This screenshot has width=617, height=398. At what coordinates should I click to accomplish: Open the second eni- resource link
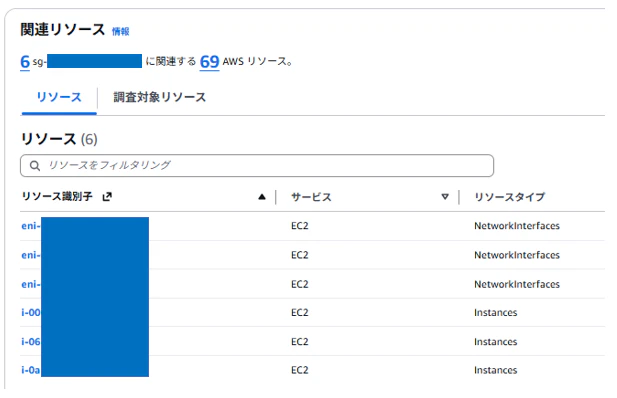[x=31, y=255]
